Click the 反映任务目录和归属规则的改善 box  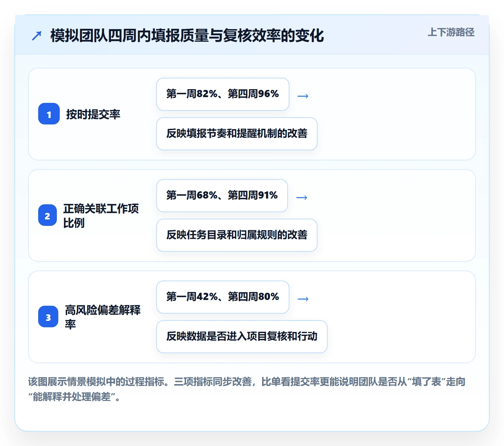coord(237,235)
